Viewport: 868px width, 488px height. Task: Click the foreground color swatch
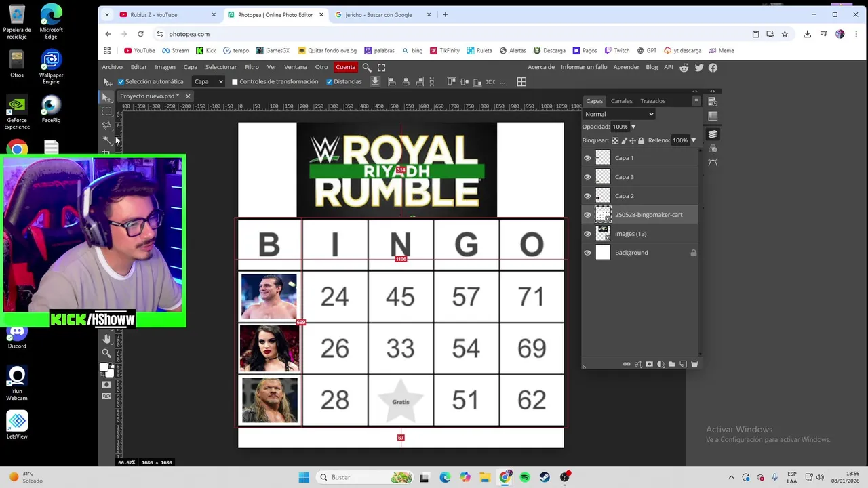[x=104, y=368]
